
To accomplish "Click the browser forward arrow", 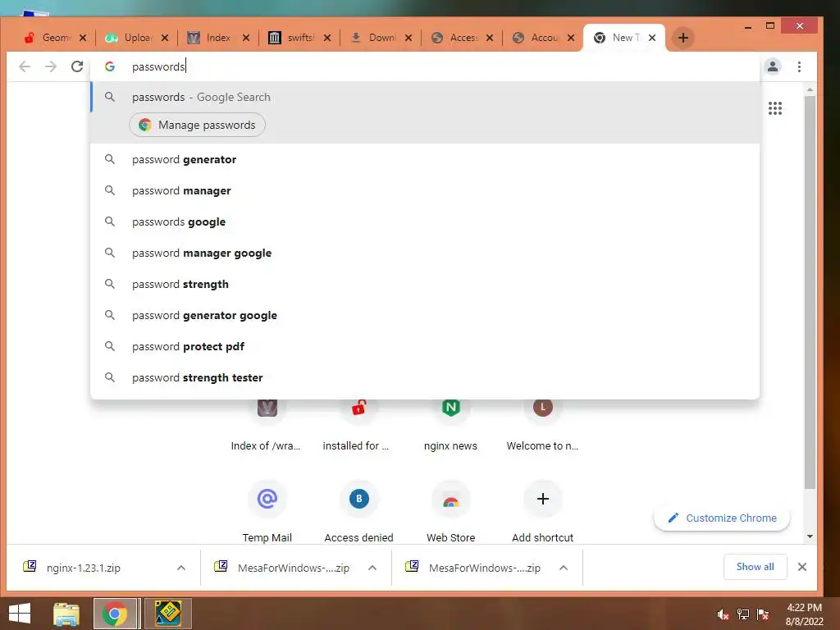I will tap(51, 66).
